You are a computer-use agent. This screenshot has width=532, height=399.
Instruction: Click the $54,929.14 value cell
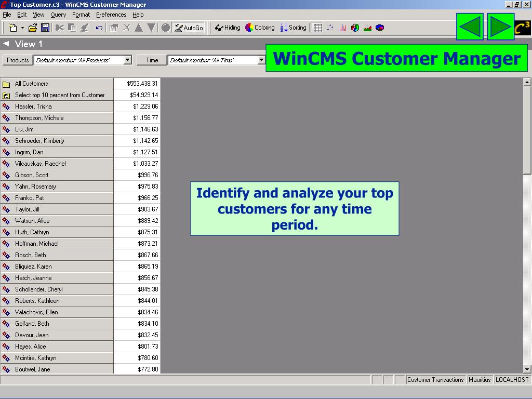click(137, 95)
